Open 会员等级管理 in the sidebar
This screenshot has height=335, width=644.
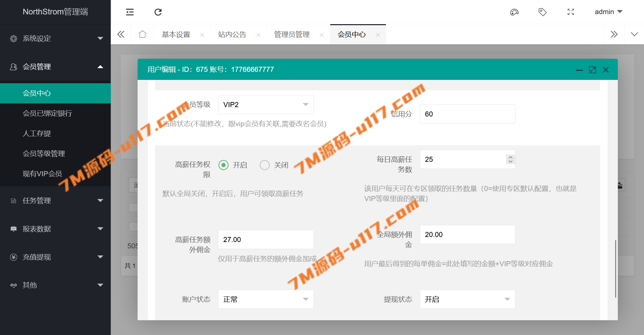tap(44, 154)
